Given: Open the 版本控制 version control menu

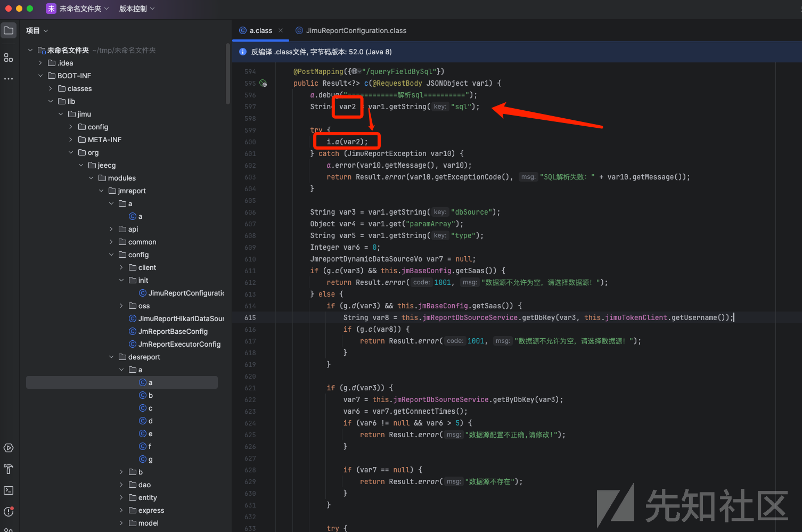Looking at the screenshot, I should tap(136, 9).
